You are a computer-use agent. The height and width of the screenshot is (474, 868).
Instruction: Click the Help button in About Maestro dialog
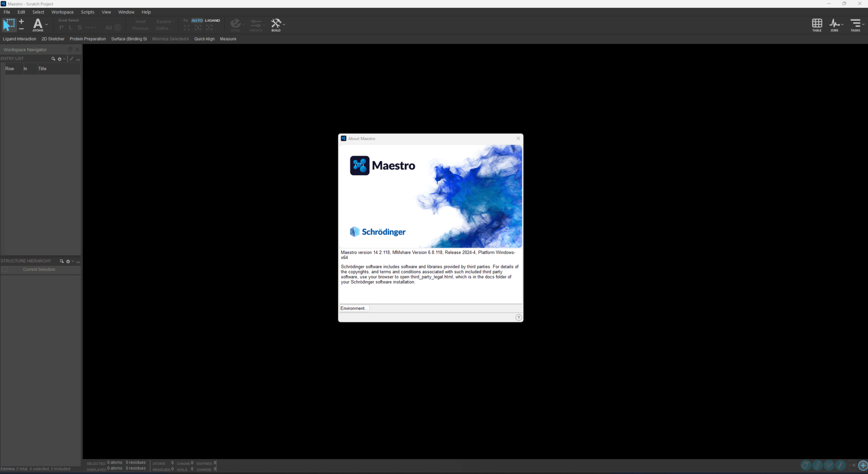point(517,317)
